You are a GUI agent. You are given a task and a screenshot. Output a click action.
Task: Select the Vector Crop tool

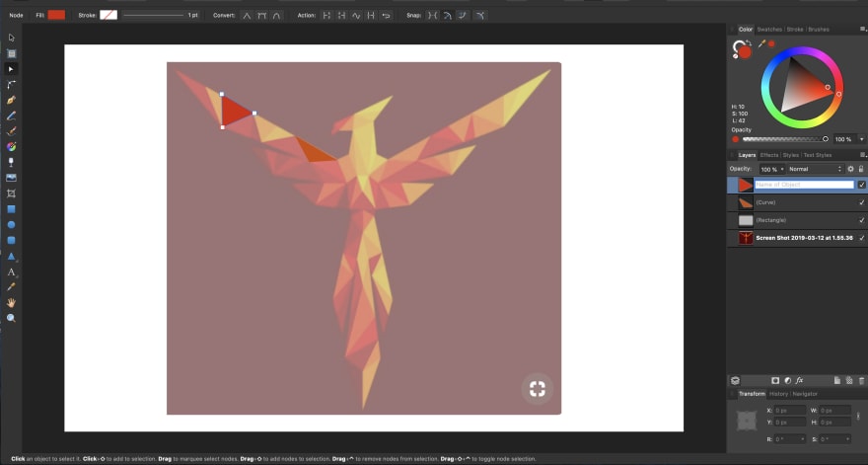(x=11, y=194)
